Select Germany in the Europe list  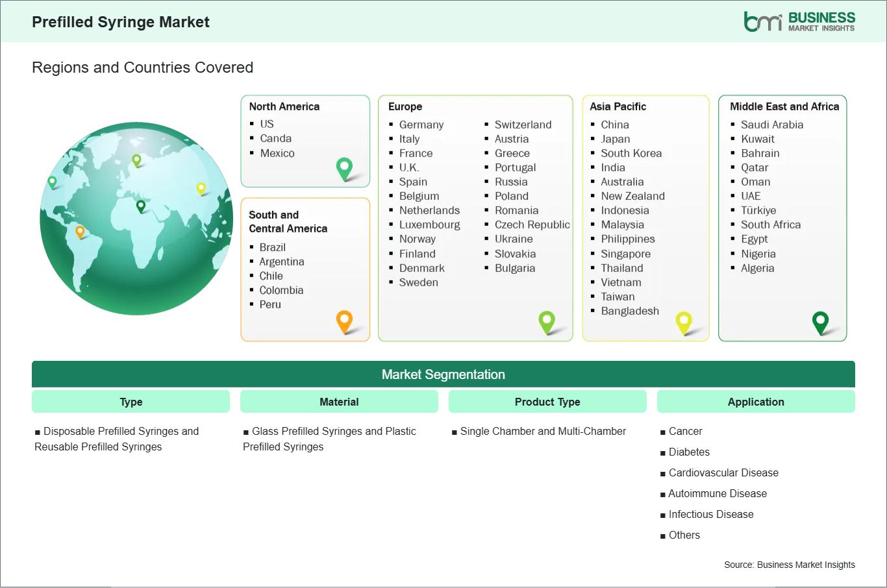(421, 125)
